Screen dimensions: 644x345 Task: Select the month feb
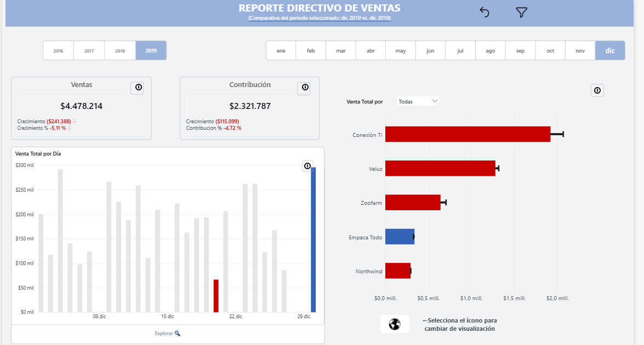[x=311, y=50]
